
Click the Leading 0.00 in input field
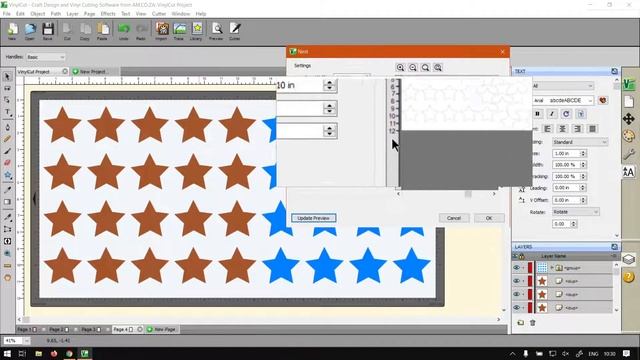click(565, 188)
